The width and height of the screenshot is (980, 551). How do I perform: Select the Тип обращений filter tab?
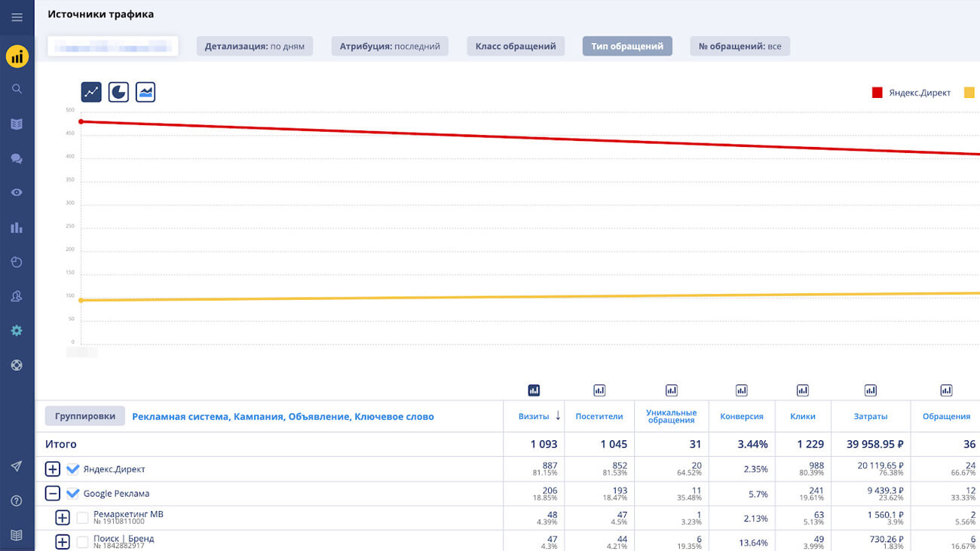[x=626, y=47]
